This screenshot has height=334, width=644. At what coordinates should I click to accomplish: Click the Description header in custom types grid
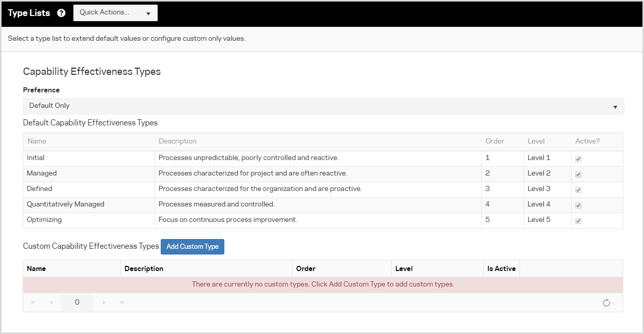(144, 268)
